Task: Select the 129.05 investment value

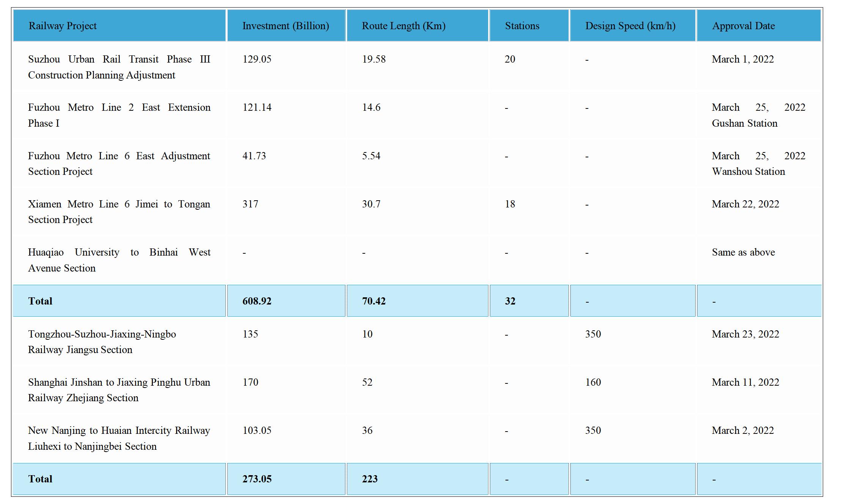Action: [x=257, y=59]
